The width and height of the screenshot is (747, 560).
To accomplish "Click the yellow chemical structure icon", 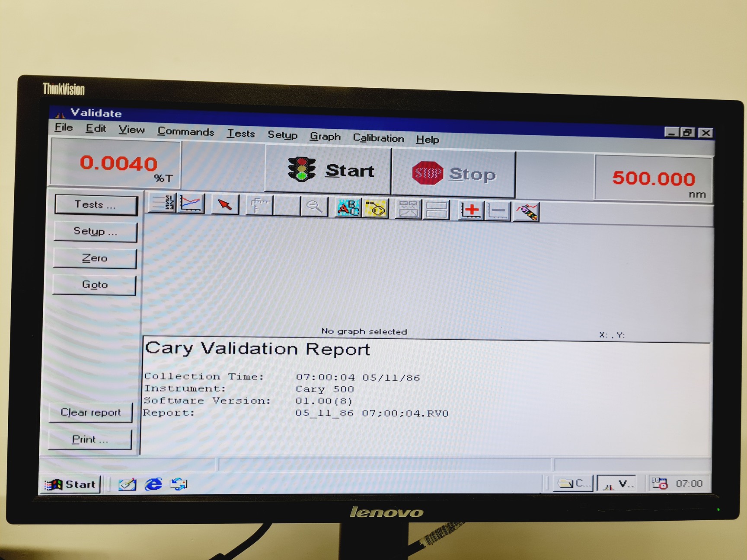I will pos(376,208).
